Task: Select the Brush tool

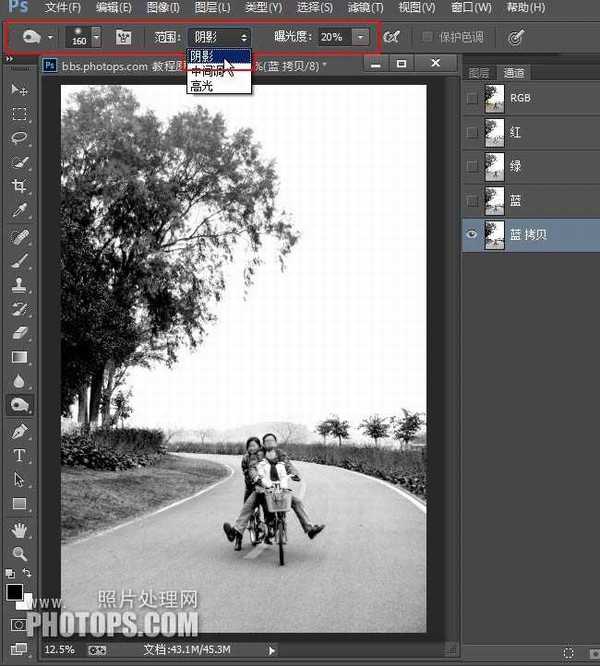Action: click(x=18, y=260)
